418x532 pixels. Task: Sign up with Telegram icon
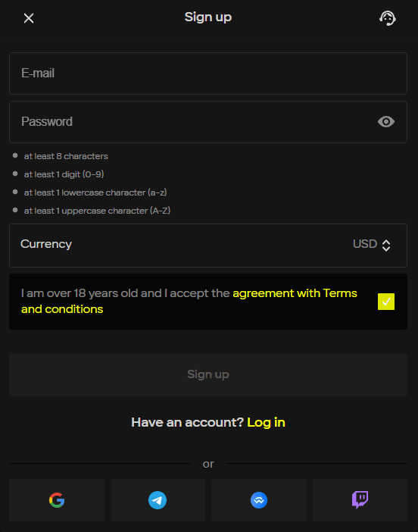(158, 500)
